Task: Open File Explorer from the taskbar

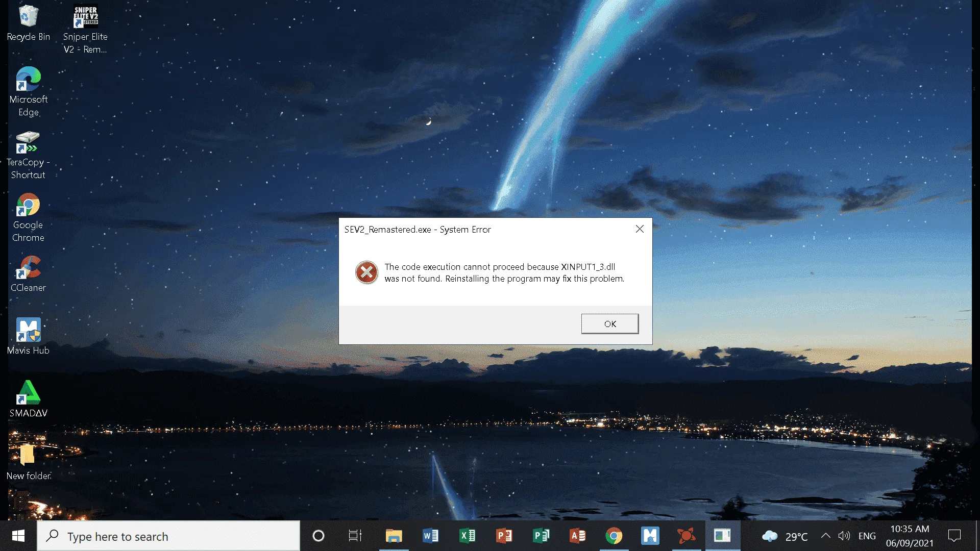Action: [x=394, y=536]
